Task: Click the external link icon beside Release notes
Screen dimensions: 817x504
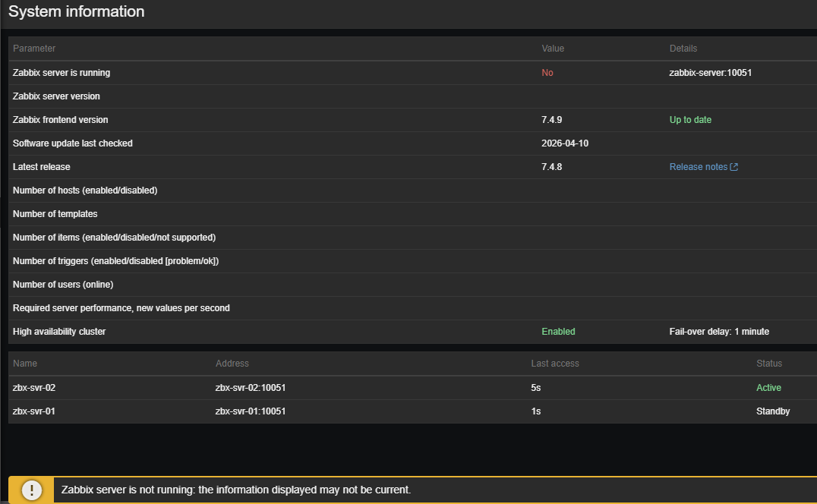Action: coord(734,167)
